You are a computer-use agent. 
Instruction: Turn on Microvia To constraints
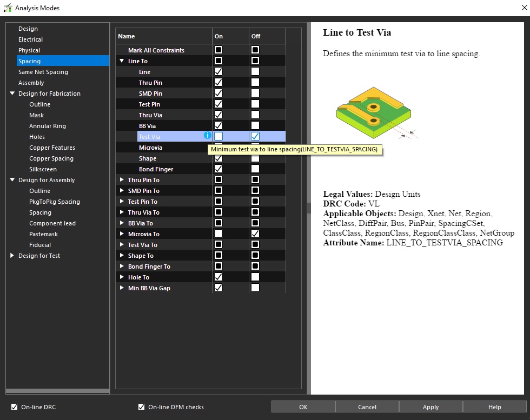[218, 234]
